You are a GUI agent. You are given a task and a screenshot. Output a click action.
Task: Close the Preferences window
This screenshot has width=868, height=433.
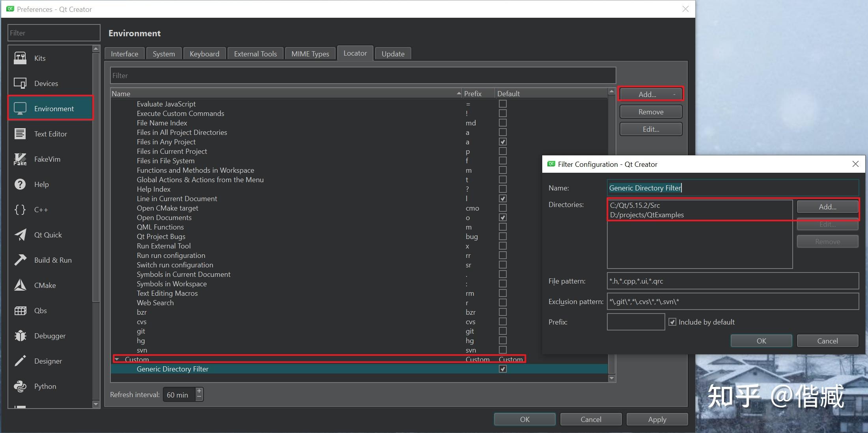coord(685,9)
